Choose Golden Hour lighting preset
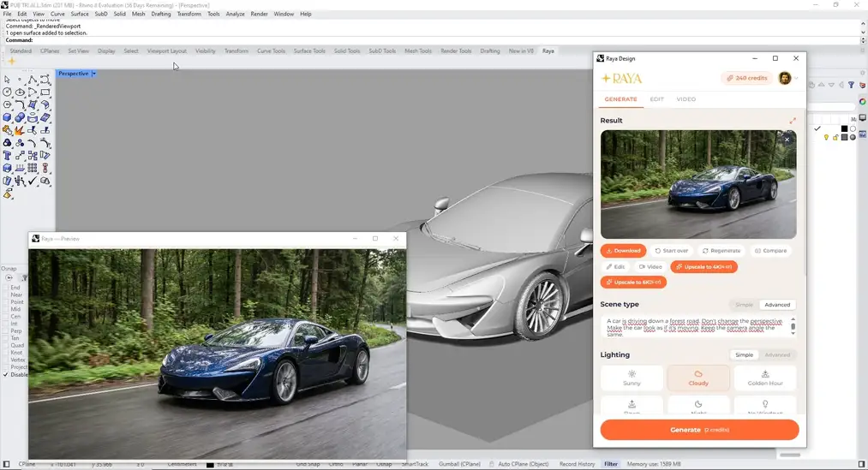 pyautogui.click(x=765, y=378)
